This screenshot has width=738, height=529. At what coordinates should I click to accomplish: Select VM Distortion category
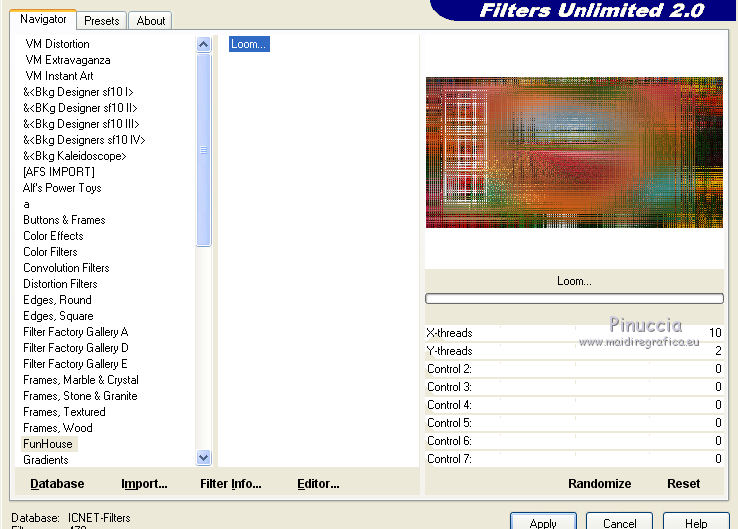[57, 44]
